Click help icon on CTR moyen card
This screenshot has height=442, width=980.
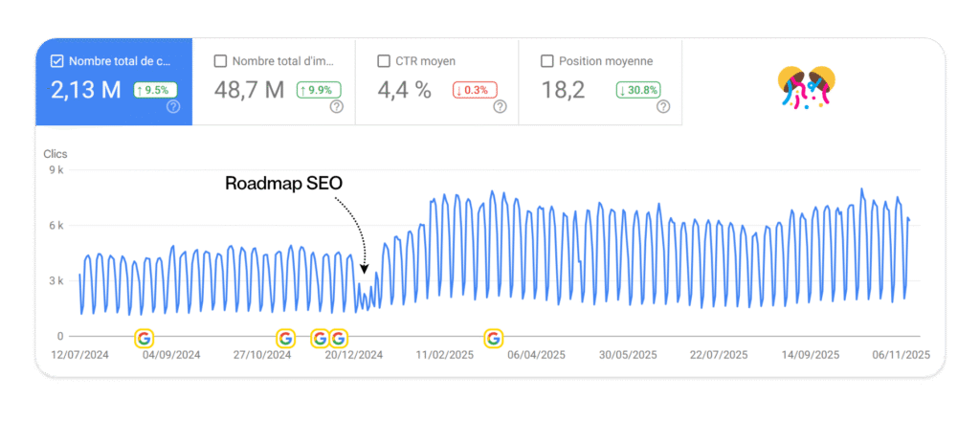tap(500, 107)
